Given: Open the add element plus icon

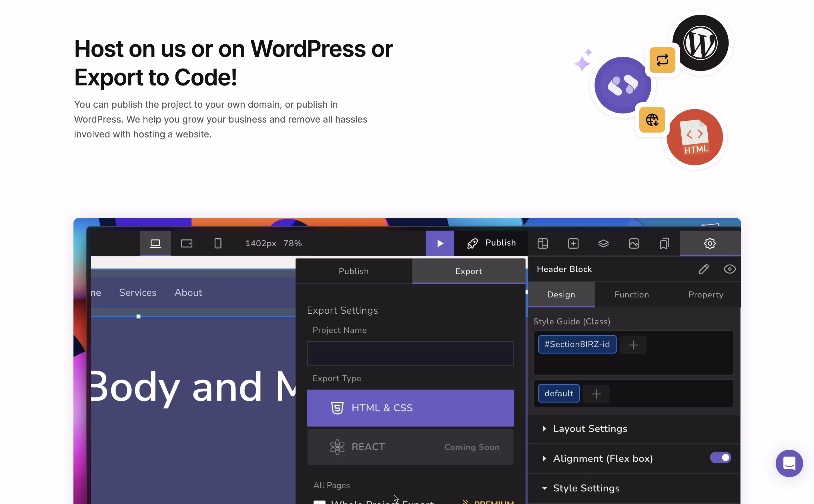Looking at the screenshot, I should point(573,244).
